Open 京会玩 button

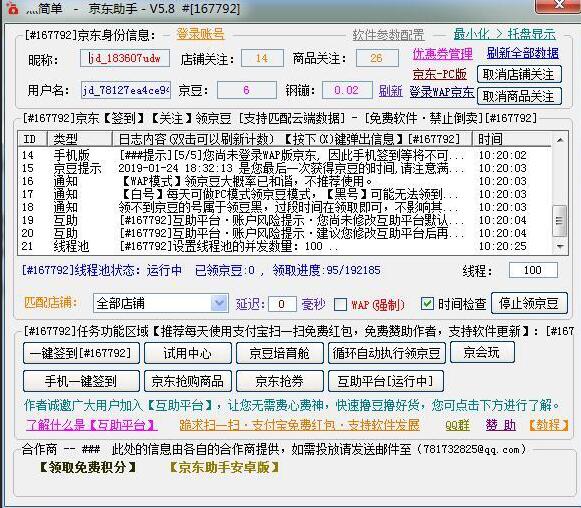pyautogui.click(x=482, y=352)
